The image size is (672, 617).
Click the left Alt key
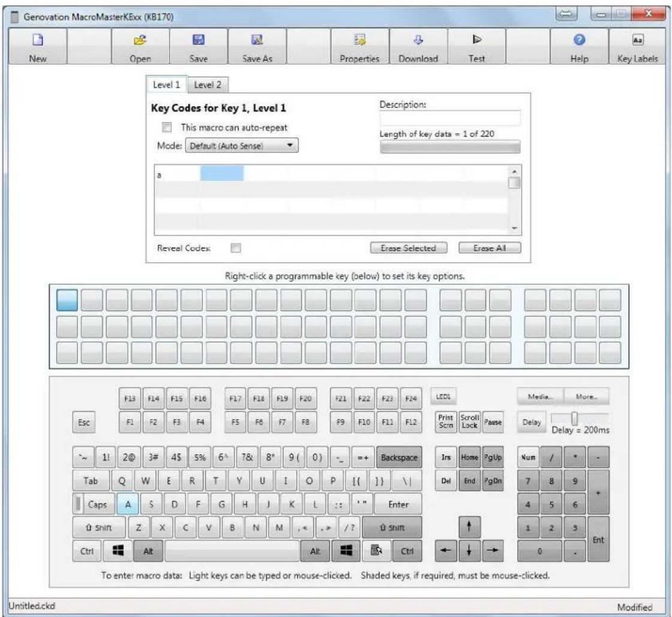coord(148,550)
